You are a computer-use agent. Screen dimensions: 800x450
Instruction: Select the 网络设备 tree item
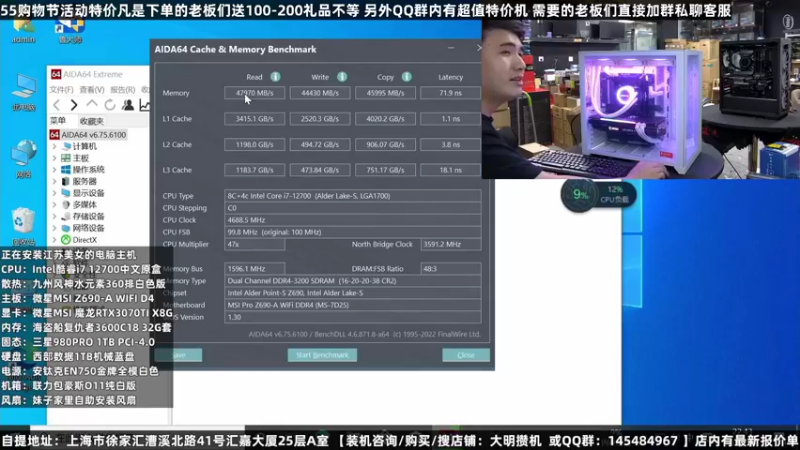(x=83, y=228)
